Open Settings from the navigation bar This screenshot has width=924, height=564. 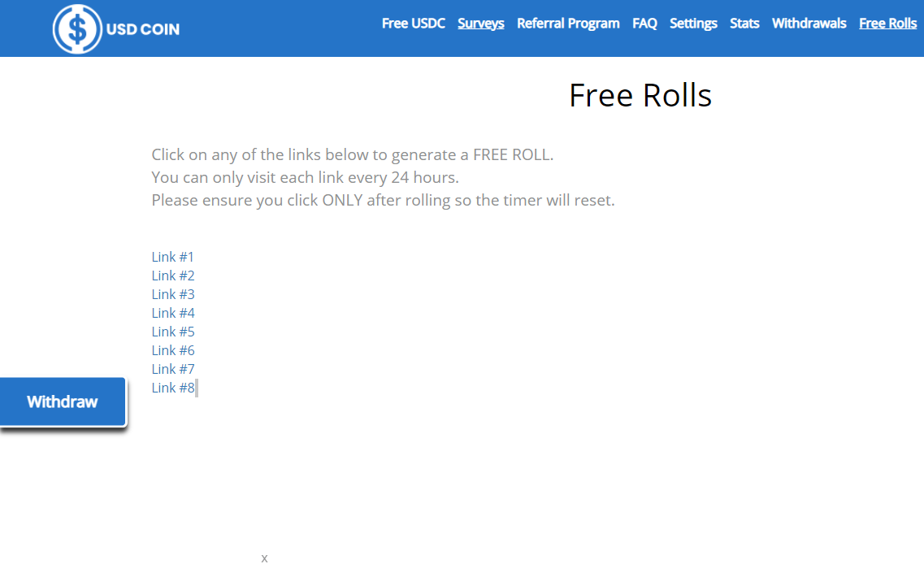pos(693,24)
